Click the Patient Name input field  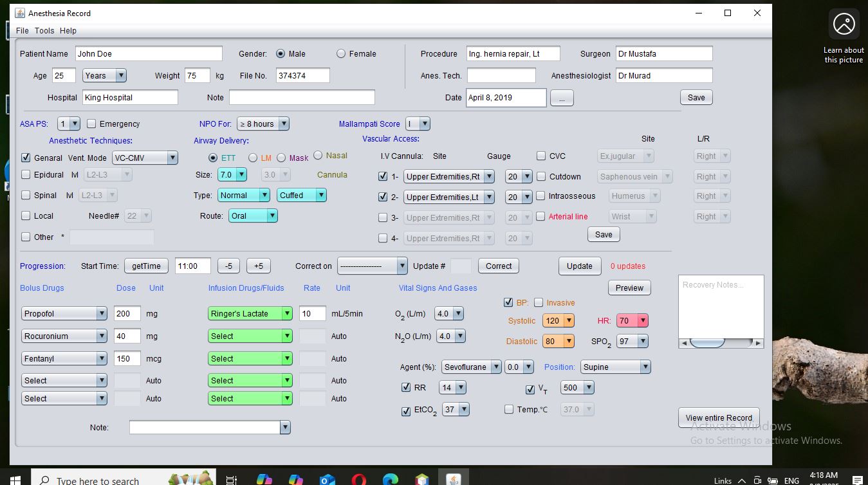[x=149, y=54]
